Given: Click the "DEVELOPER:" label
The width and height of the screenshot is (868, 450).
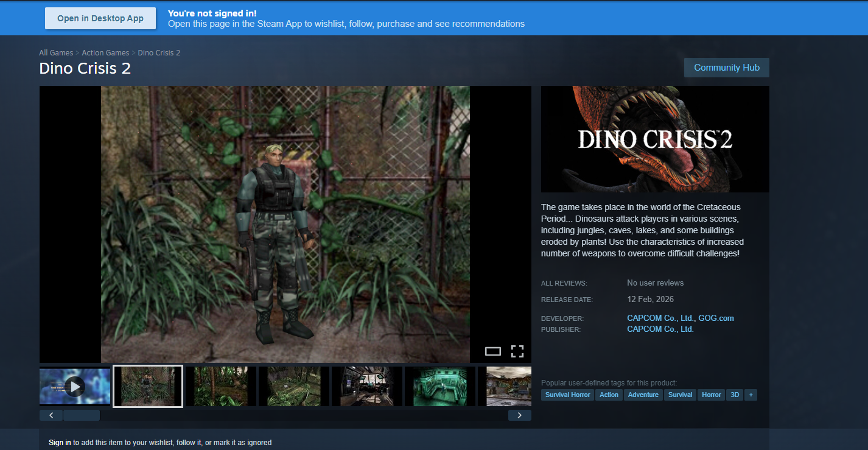Looking at the screenshot, I should click(562, 318).
